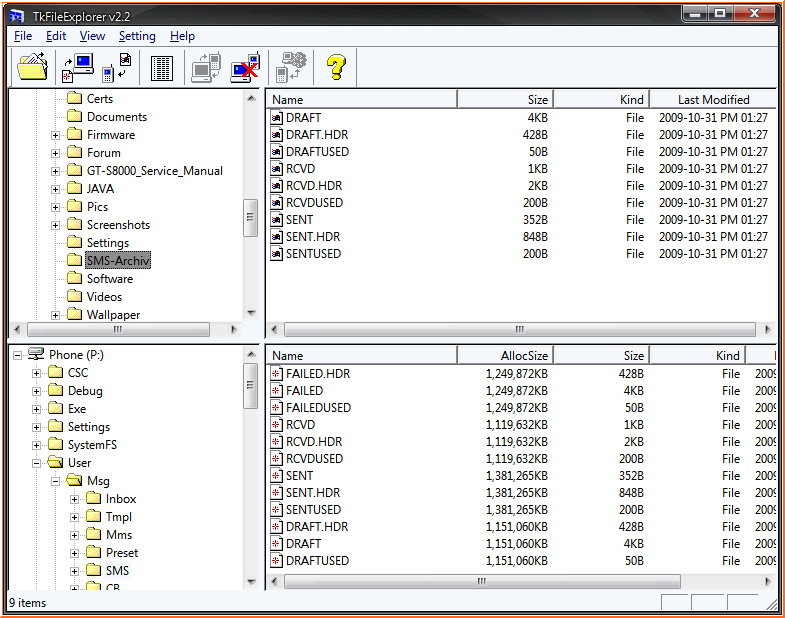The height and width of the screenshot is (618, 785).
Task: Open the View menu
Action: [92, 36]
